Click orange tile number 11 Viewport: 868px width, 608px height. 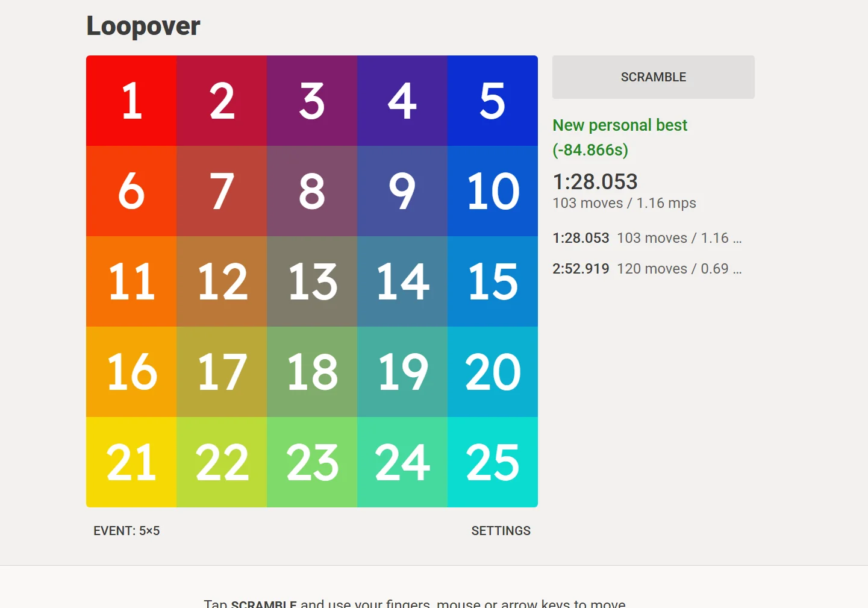click(131, 281)
